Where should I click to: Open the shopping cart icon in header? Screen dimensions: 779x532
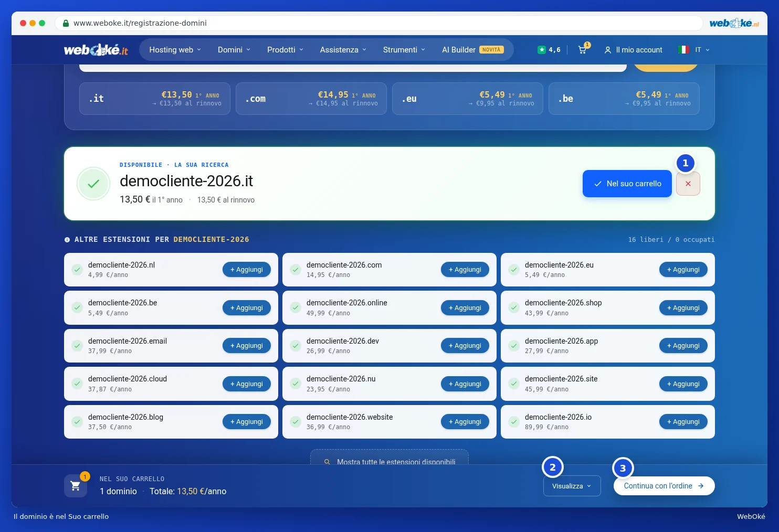[x=582, y=50]
